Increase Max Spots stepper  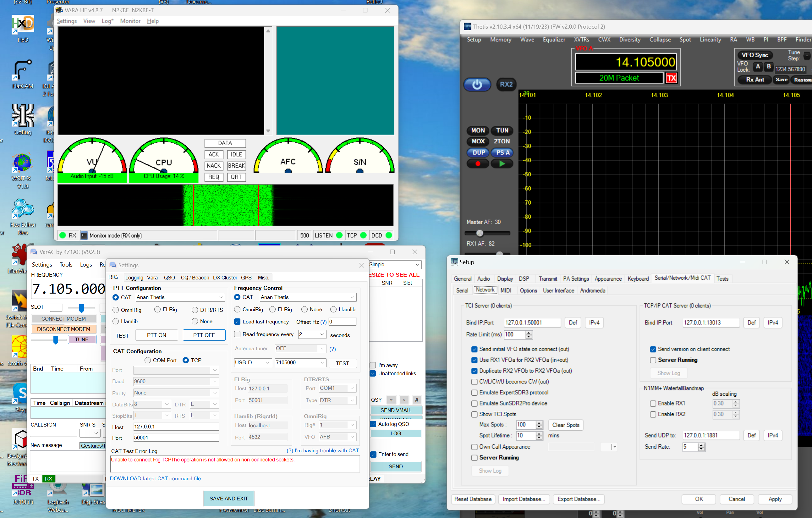tap(539, 423)
